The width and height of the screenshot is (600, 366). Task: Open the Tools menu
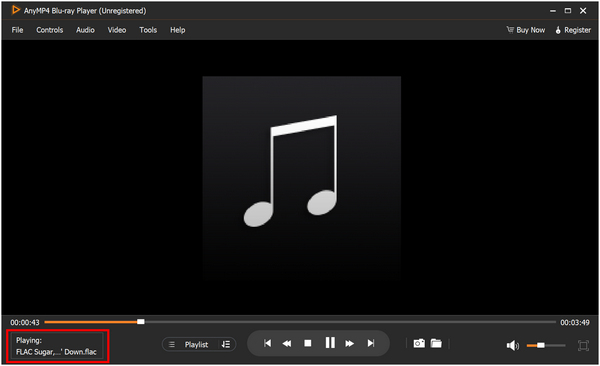click(148, 30)
